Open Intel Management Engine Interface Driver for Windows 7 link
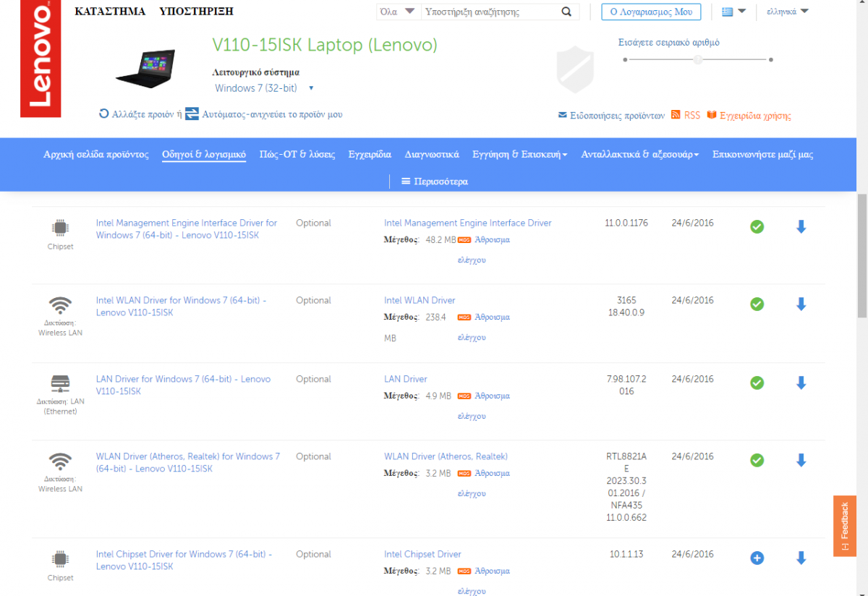Image resolution: width=868 pixels, height=596 pixels. coord(187,229)
